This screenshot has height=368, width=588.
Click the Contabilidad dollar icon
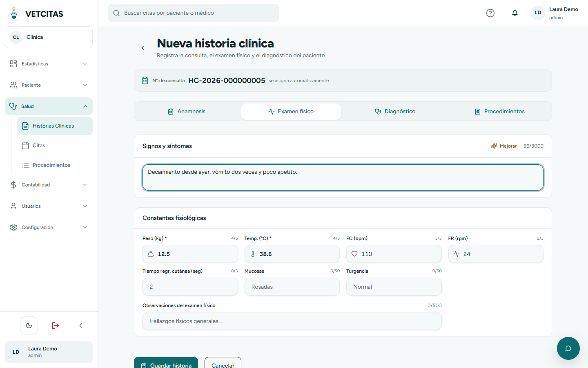[13, 185]
